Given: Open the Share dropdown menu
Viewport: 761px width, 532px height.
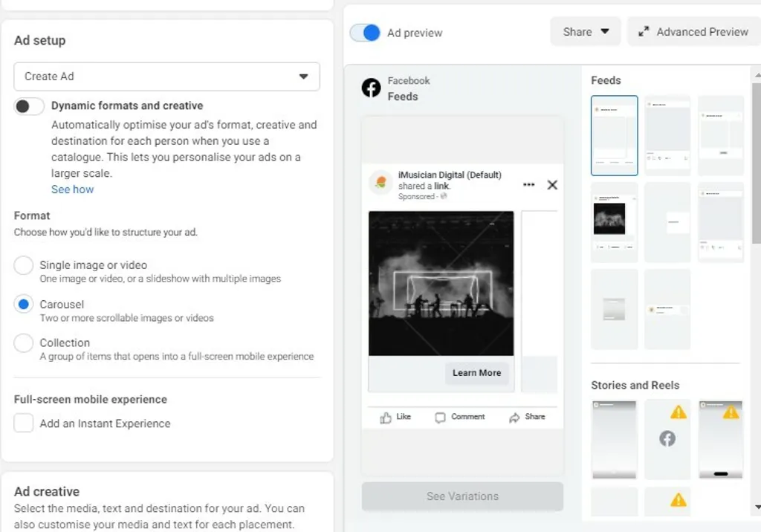Looking at the screenshot, I should tap(586, 32).
